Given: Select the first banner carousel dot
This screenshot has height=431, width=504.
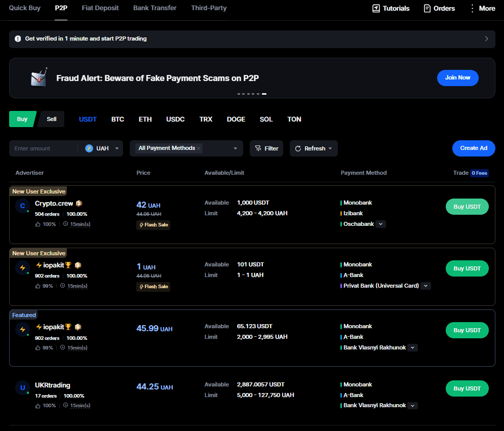Looking at the screenshot, I should [x=239, y=94].
